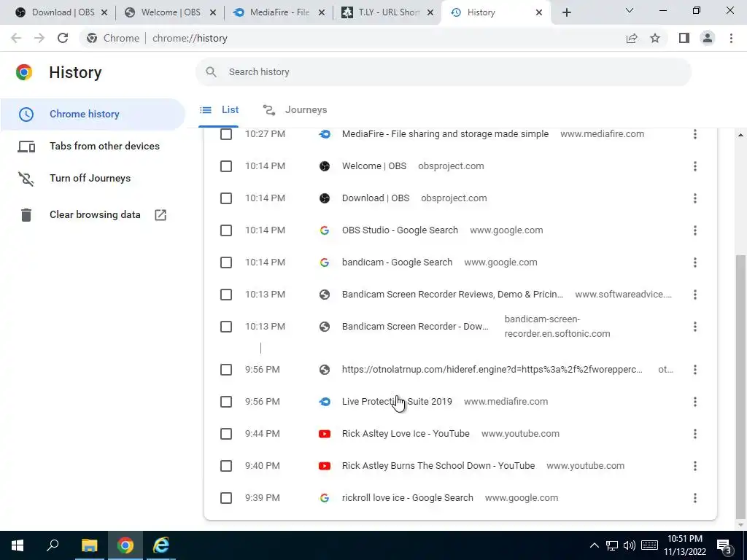The image size is (747, 560).
Task: Open actions menu for MediaFire 10:27 PM entry
Action: point(694,134)
